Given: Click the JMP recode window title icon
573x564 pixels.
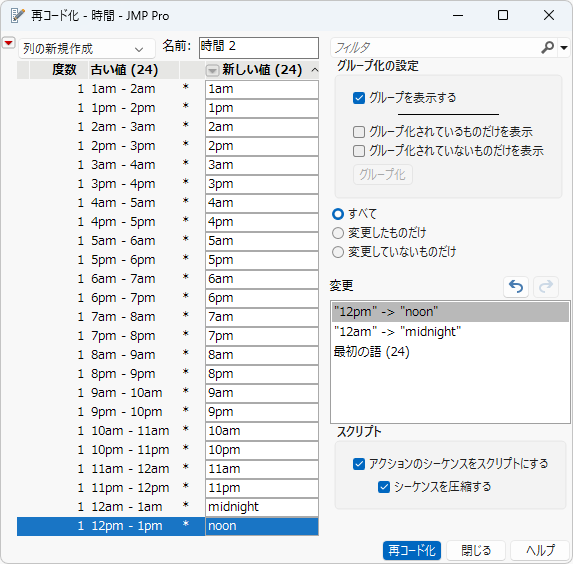Looking at the screenshot, I should [x=17, y=15].
